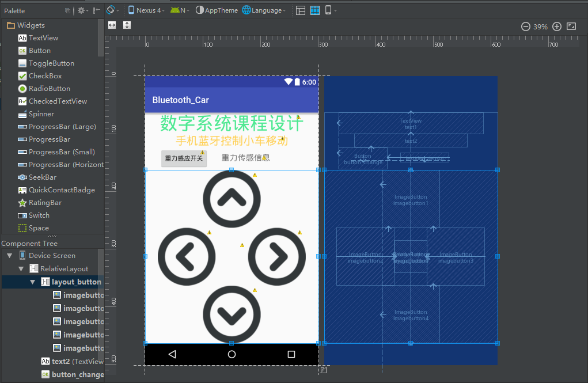The height and width of the screenshot is (383, 588).
Task: Select the down-arrow image button in preview
Action: point(232,314)
